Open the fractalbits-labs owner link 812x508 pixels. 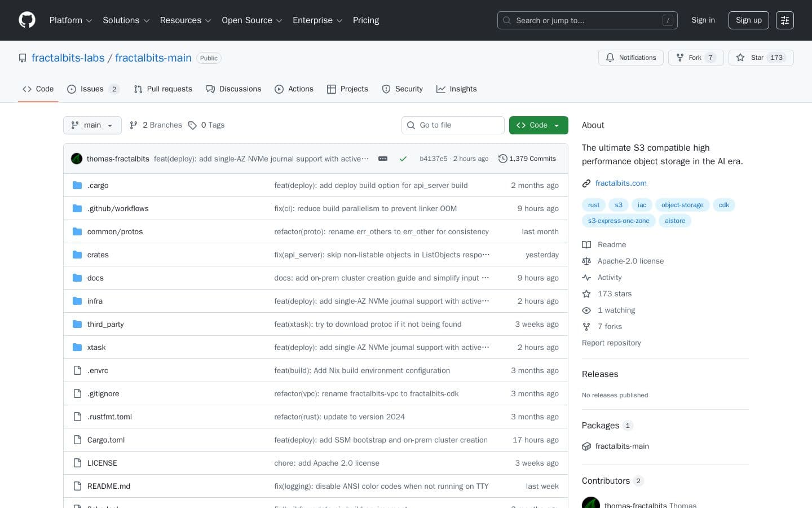coord(68,58)
